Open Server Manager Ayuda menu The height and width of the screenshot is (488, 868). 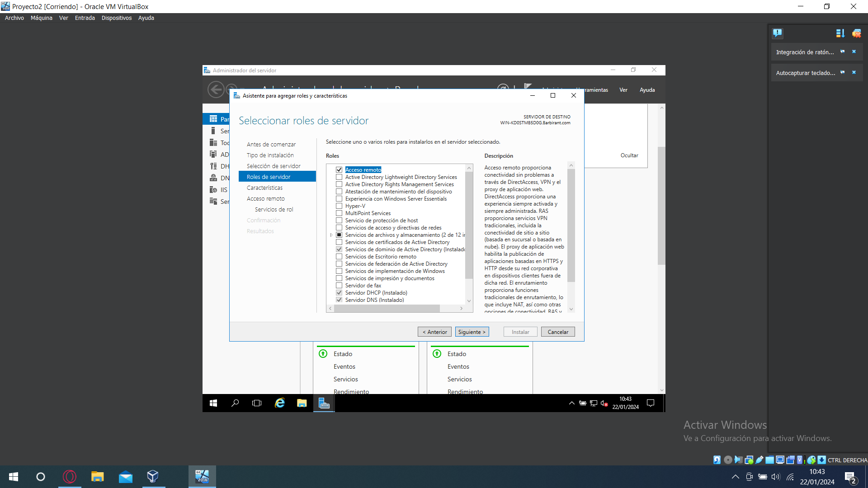(x=647, y=90)
